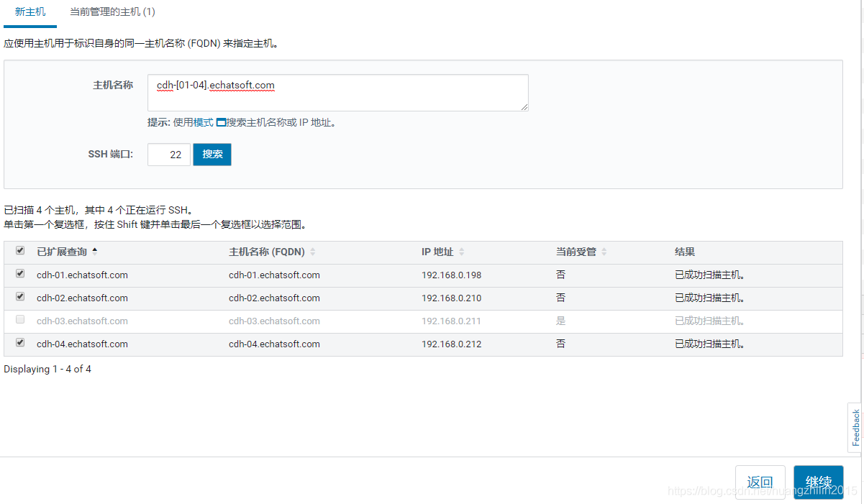
Task: Click the 返回 button
Action: click(x=760, y=482)
